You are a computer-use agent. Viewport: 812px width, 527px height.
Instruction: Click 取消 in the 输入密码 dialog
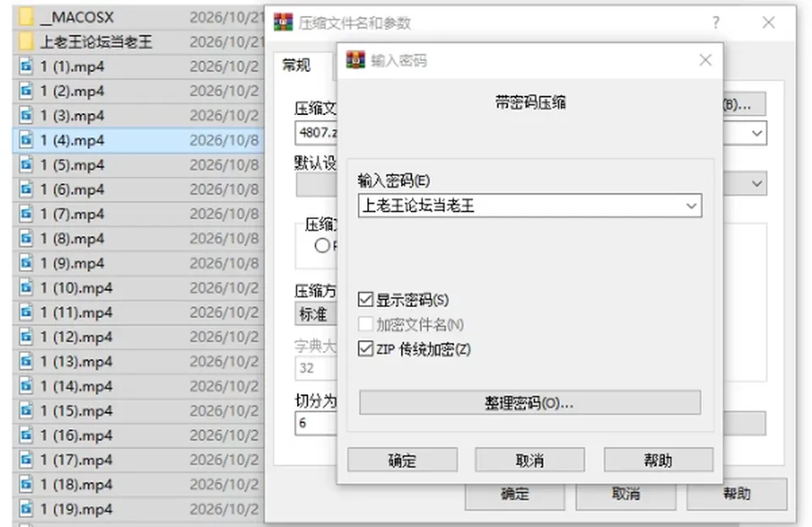529,459
